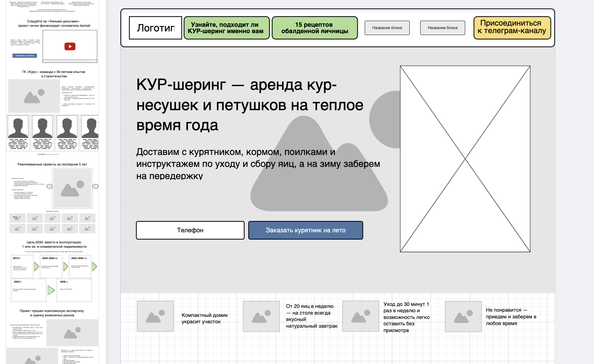Select the third team member portrait
The image size is (594, 364).
pyautogui.click(x=67, y=127)
